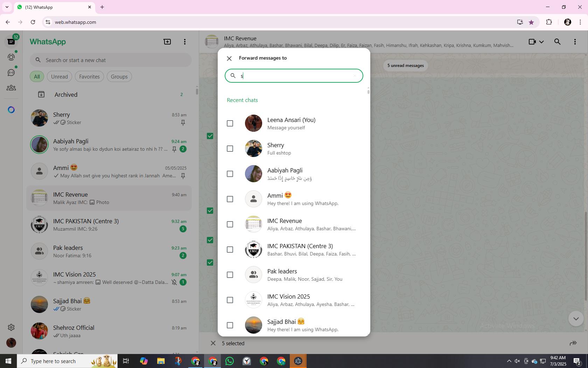
Task: Open Shehroz Official chat
Action: tap(109, 332)
